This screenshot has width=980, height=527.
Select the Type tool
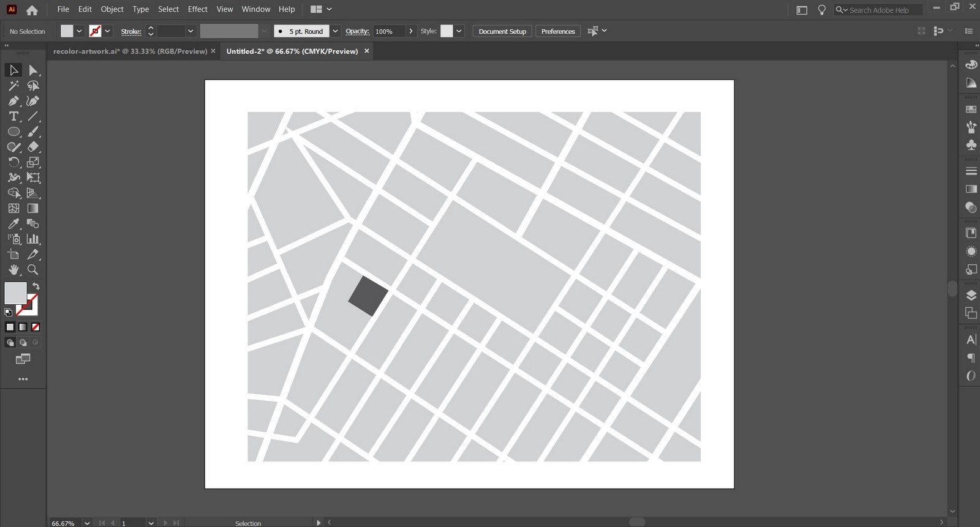(13, 116)
